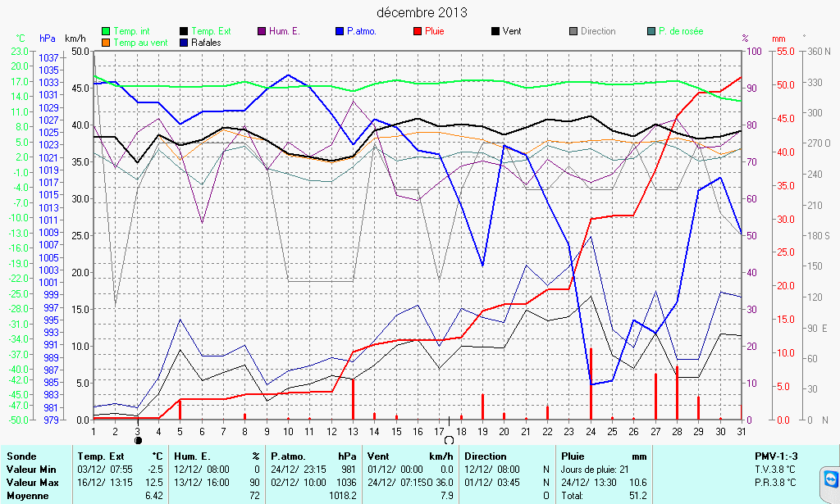This screenshot has width=840, height=504.
Task: Click the '50.0' km/h axis top value
Action: (x=81, y=52)
